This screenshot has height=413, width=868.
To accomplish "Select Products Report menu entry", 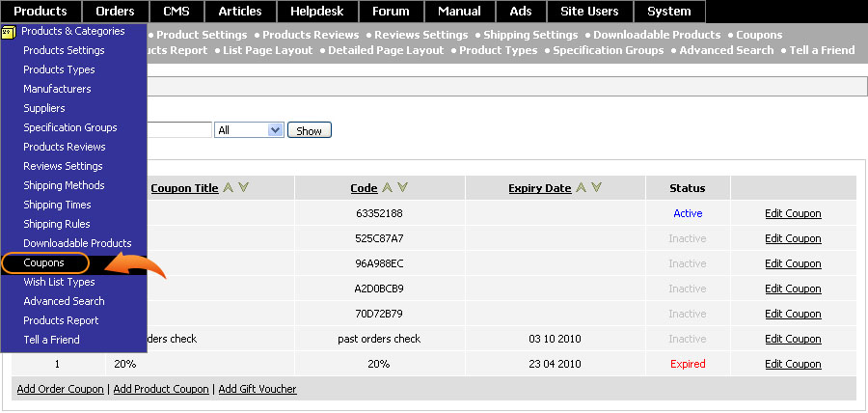I will [61, 320].
